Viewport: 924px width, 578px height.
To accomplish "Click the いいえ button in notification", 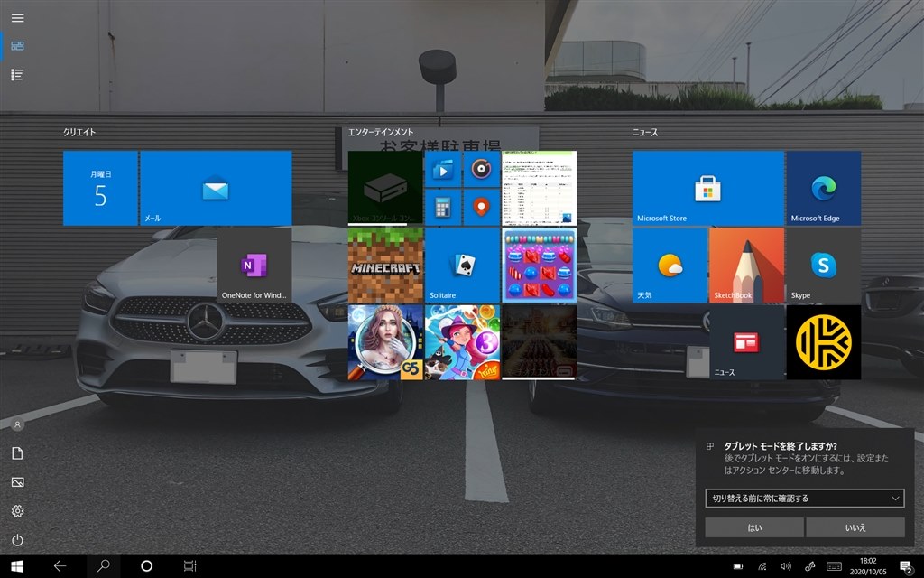I will click(855, 527).
